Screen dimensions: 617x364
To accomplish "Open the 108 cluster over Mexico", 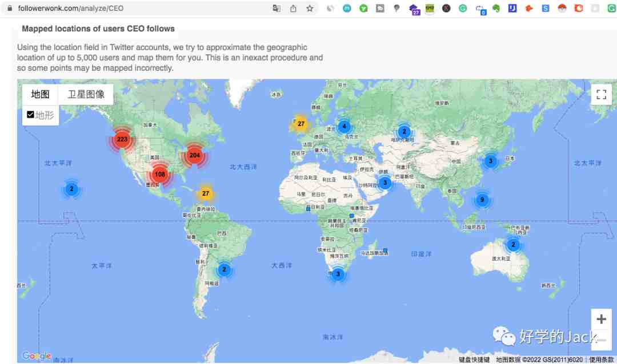I will (x=159, y=175).
